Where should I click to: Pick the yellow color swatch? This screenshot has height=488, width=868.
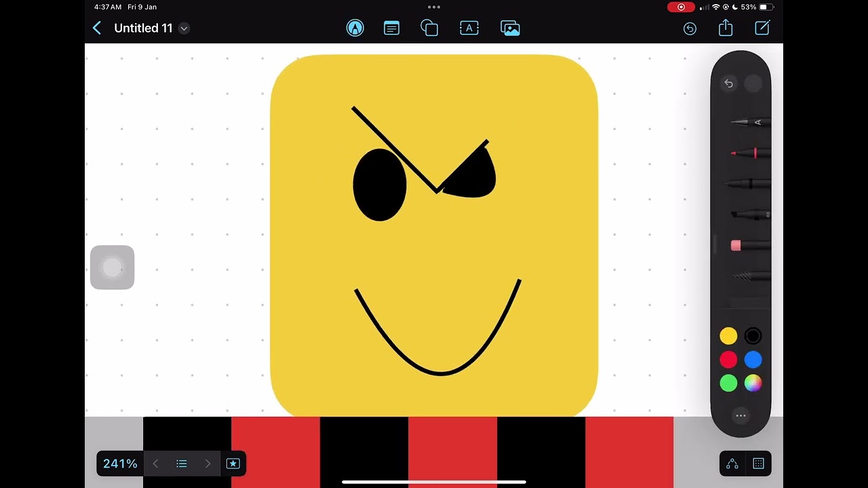[728, 336]
